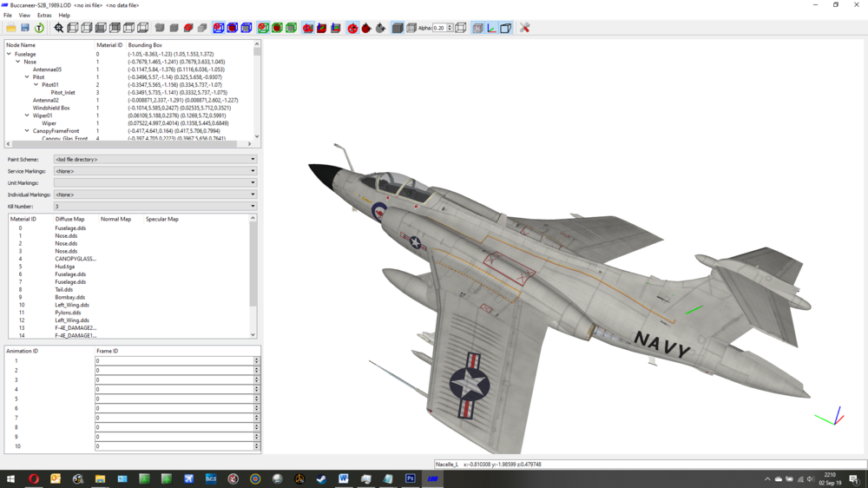This screenshot has width=868, height=488.
Task: Collapse the Nose tree node
Action: (18, 62)
